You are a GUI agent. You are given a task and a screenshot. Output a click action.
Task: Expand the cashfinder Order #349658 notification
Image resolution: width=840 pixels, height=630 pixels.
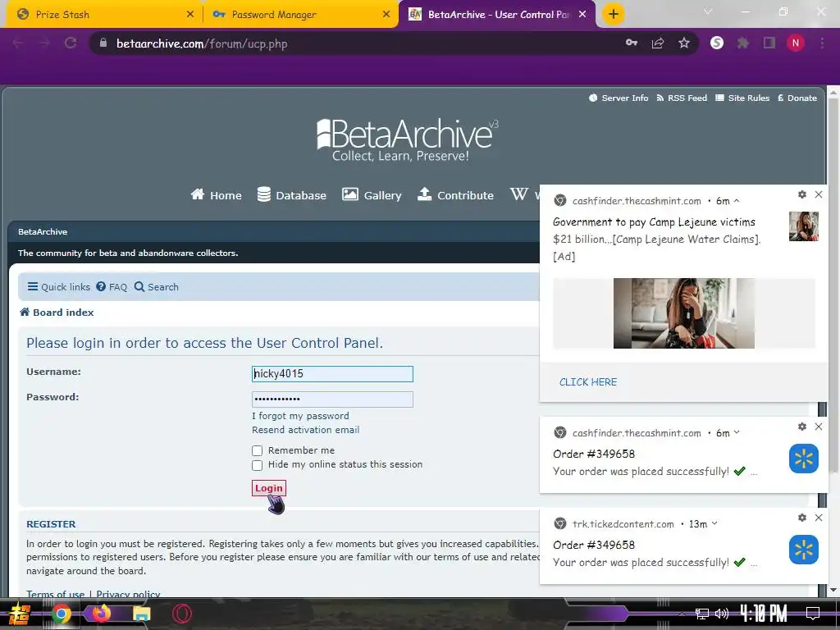click(x=737, y=432)
